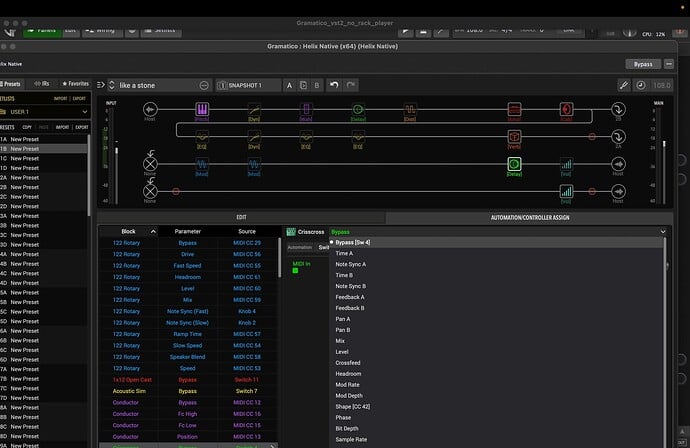Screen dimensions: 690x448
Task: Click the highlighted Delay block on the third path
Action: tap(514, 164)
